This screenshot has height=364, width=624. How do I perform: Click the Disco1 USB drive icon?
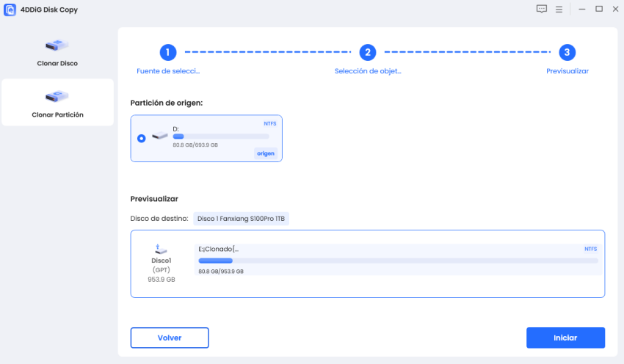[x=161, y=250]
